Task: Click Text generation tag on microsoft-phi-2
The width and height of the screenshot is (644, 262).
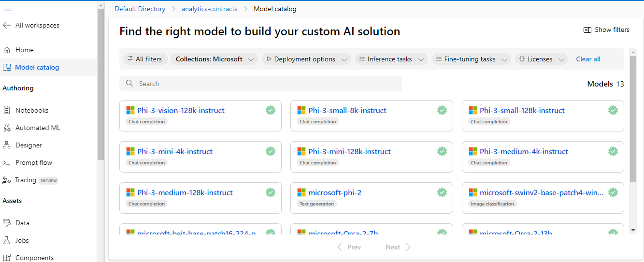Action: pos(316,204)
